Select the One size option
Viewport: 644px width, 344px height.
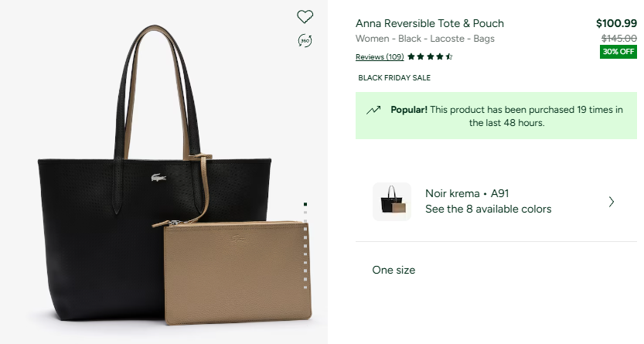click(394, 270)
